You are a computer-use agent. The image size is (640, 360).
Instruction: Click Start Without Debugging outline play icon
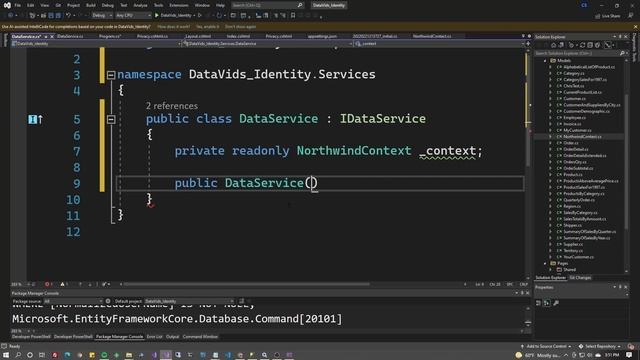tap(200, 15)
